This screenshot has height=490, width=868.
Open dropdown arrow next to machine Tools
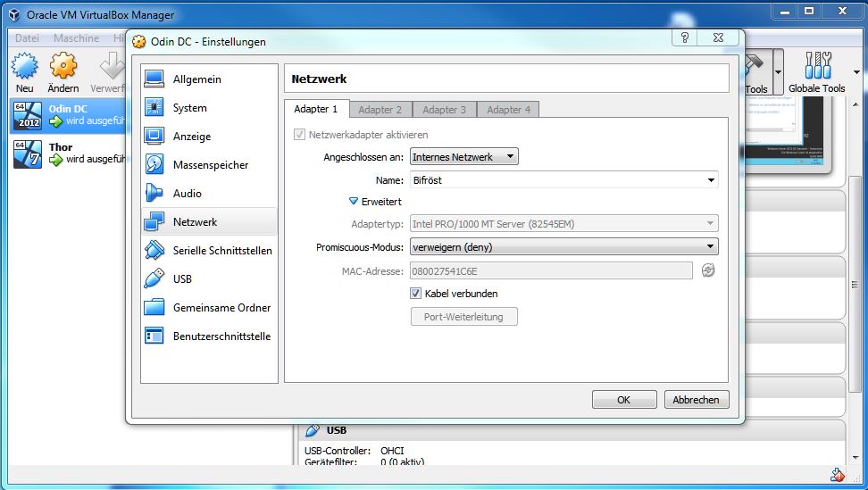tap(779, 72)
